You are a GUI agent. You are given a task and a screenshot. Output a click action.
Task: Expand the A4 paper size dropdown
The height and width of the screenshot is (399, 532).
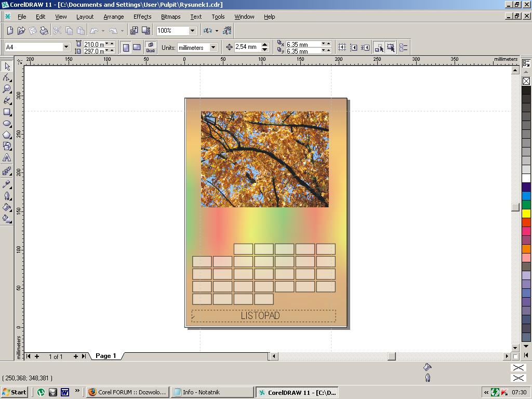click(66, 47)
